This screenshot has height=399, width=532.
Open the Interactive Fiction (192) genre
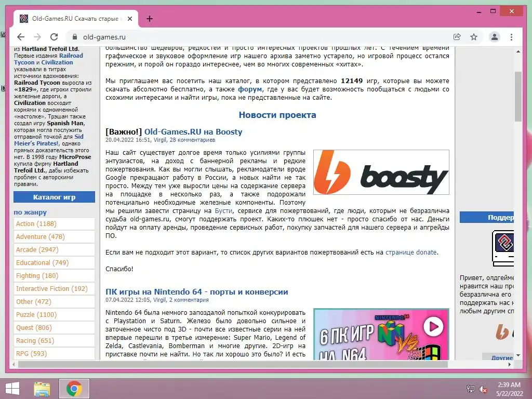click(x=54, y=289)
